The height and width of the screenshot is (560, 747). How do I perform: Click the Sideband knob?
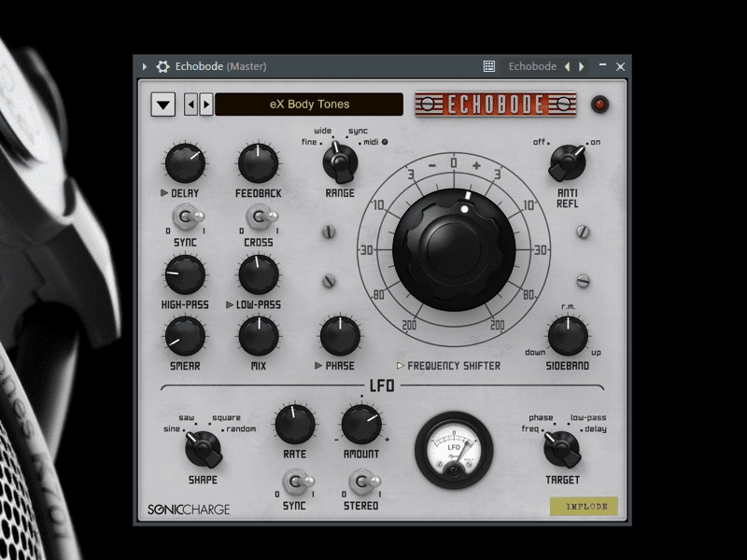tap(568, 336)
